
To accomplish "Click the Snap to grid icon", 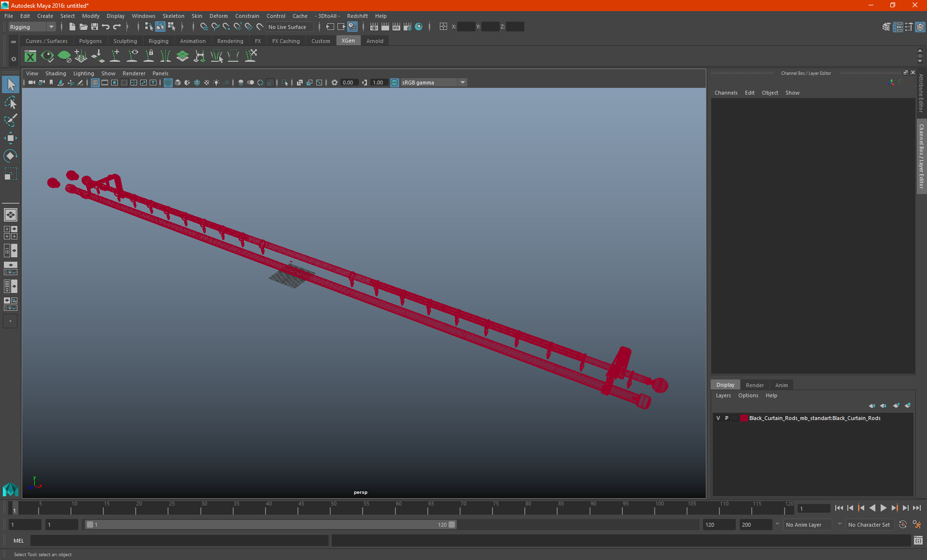I will click(203, 27).
